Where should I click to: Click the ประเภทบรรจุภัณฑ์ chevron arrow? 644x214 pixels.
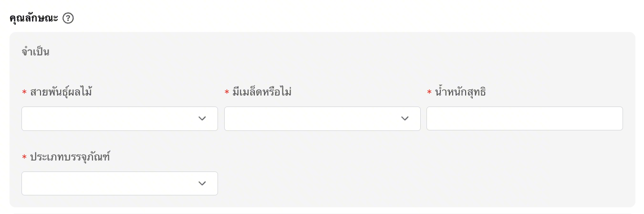point(202,183)
